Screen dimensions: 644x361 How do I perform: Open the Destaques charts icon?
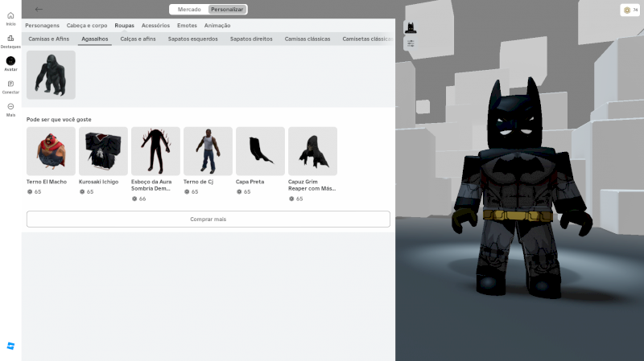click(10, 38)
